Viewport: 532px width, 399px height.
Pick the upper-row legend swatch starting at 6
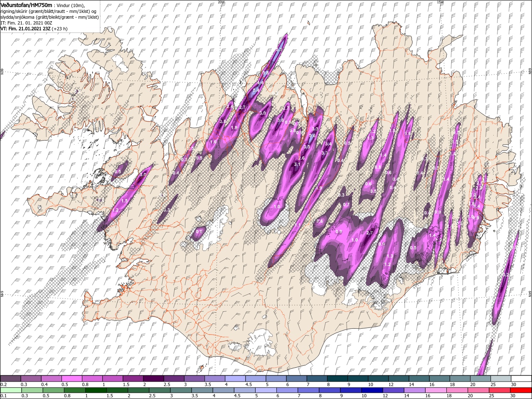[x=296, y=379]
